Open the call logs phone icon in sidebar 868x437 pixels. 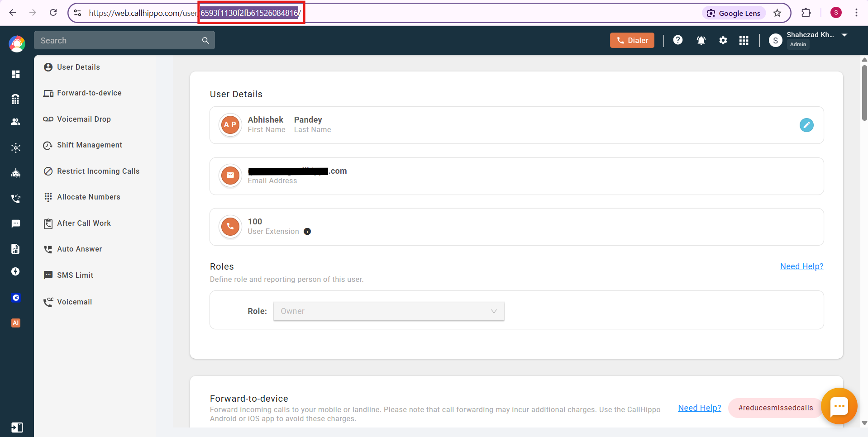pyautogui.click(x=16, y=198)
